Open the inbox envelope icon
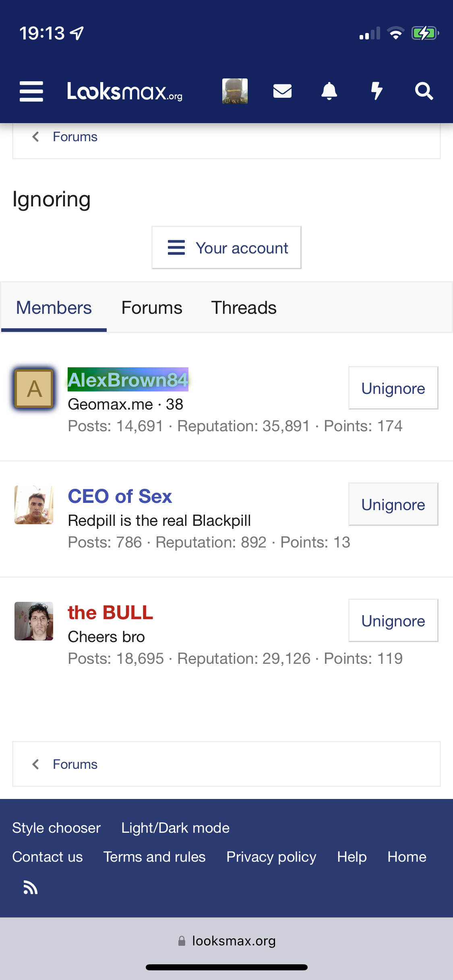The height and width of the screenshot is (980, 453). [282, 91]
